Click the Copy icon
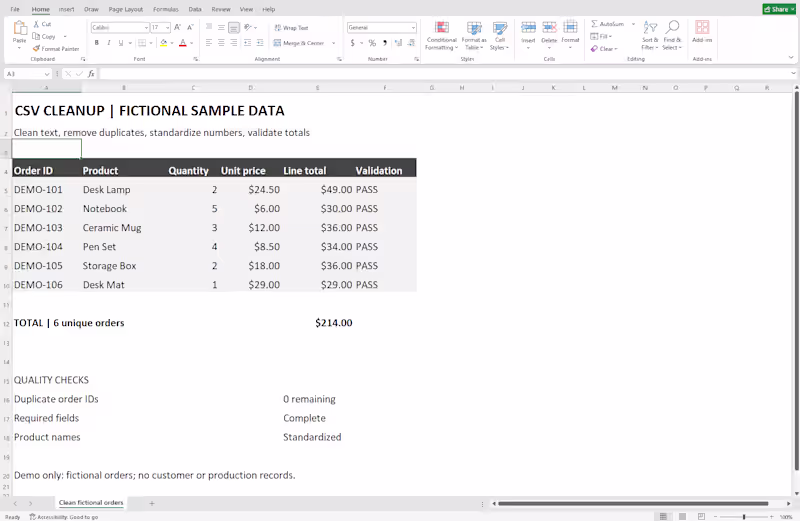The height and width of the screenshot is (521, 800). [x=36, y=36]
